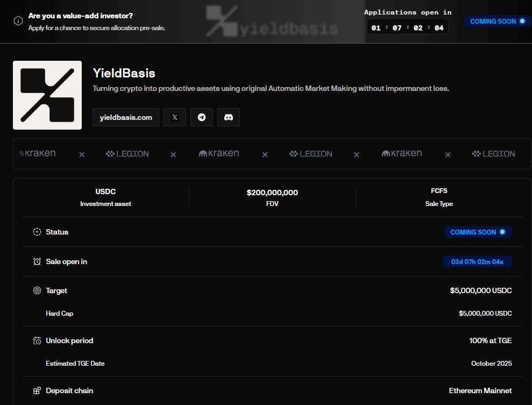532x405 pixels.
Task: Open the X (Twitter) social link
Action: tap(175, 117)
